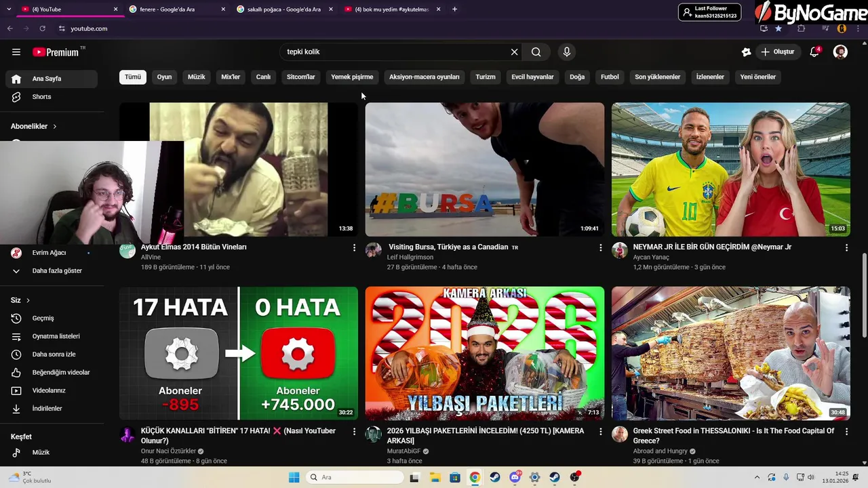This screenshot has height=488, width=868.
Task: Open more options for 2026 Yılbaşı Paketleri video
Action: tap(600, 432)
